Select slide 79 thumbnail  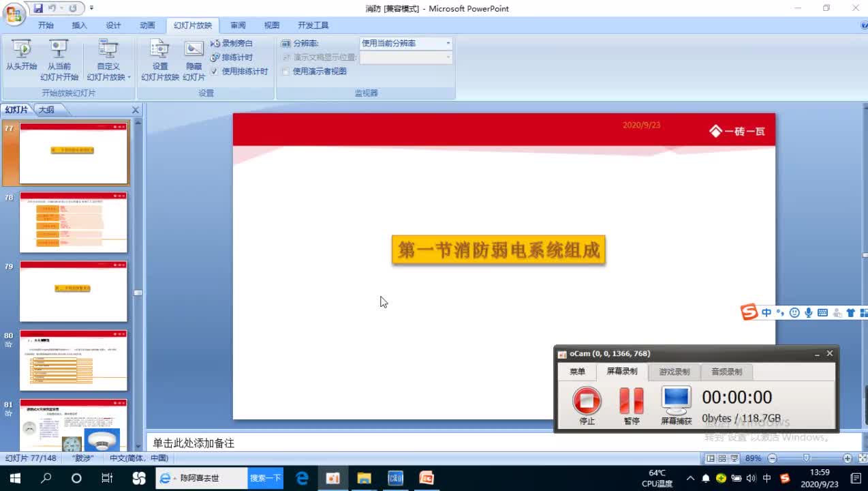click(74, 291)
